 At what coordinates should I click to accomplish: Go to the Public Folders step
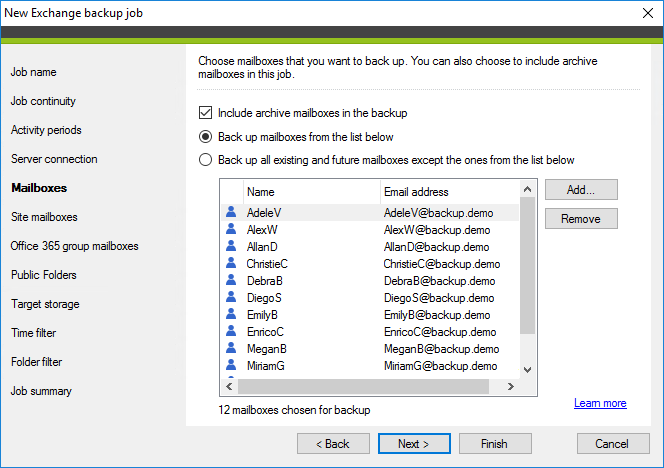point(43,275)
